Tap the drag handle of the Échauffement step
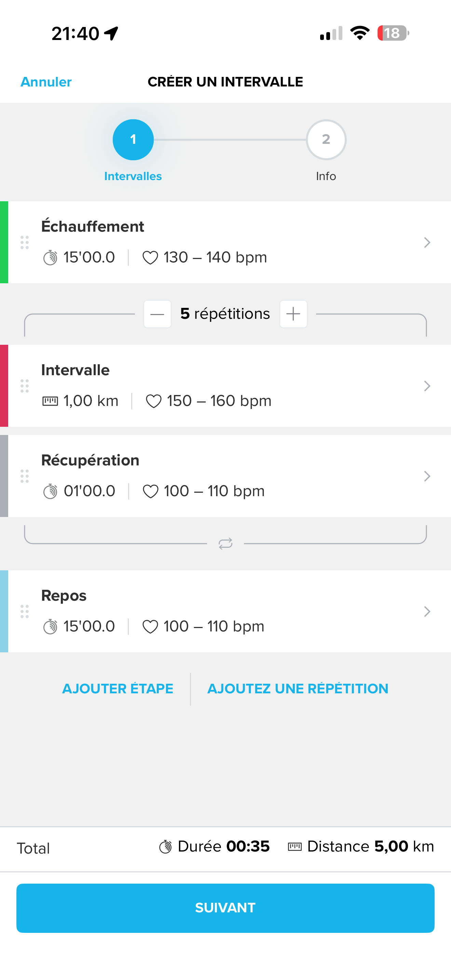Viewport: 451px width, 980px height. pos(24,242)
